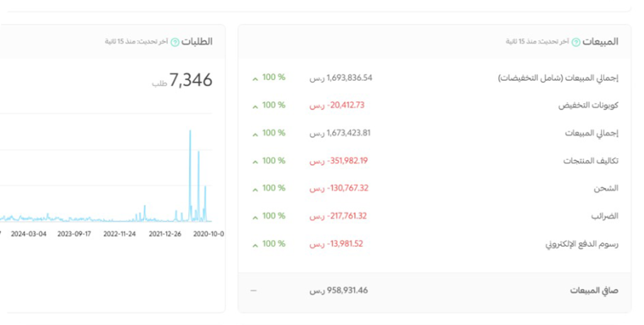Click the 2023-09-17 date on chart axis
This screenshot has height=325, width=644.
coord(74,234)
